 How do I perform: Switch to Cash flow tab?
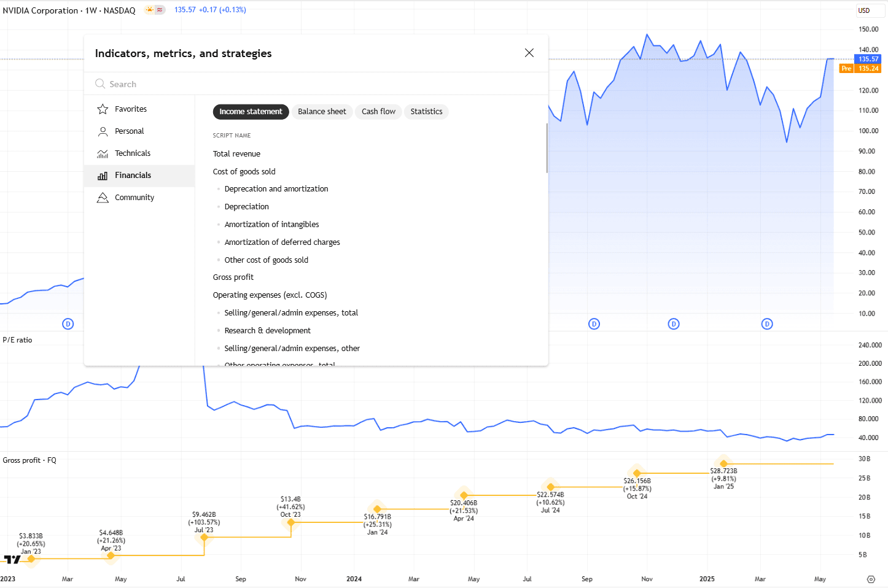pos(378,112)
